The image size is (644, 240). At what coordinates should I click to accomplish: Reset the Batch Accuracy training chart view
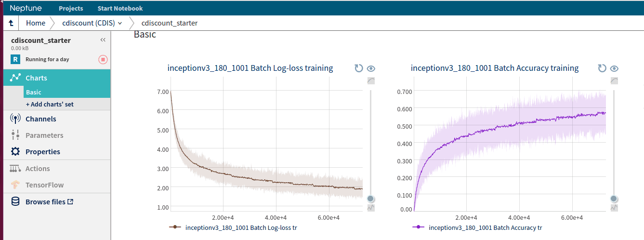coord(602,68)
